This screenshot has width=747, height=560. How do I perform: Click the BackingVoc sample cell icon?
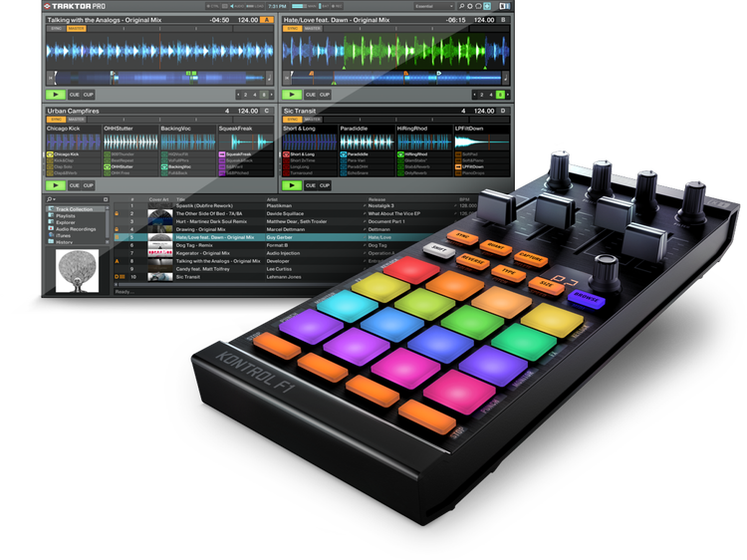pyautogui.click(x=164, y=166)
